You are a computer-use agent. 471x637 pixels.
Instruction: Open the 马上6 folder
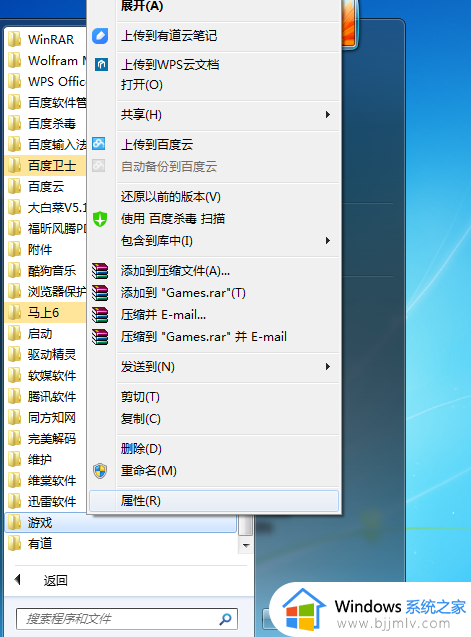pyautogui.click(x=46, y=312)
